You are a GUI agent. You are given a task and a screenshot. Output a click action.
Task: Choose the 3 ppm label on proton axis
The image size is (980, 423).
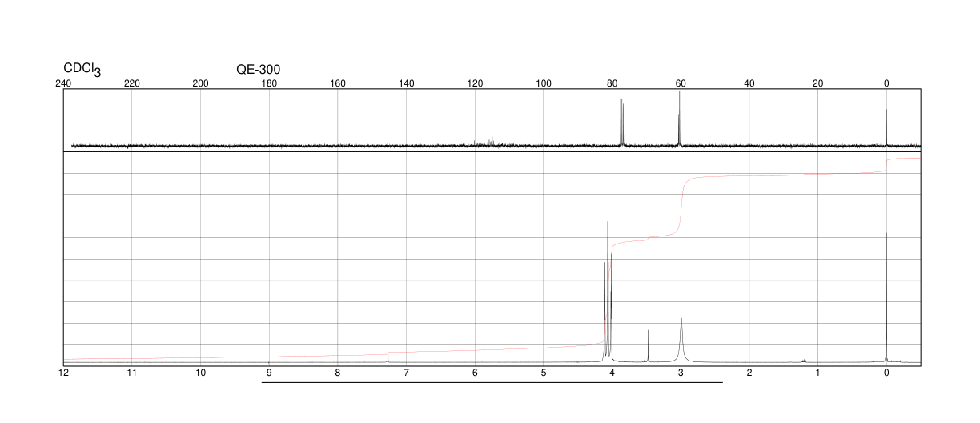pos(681,373)
